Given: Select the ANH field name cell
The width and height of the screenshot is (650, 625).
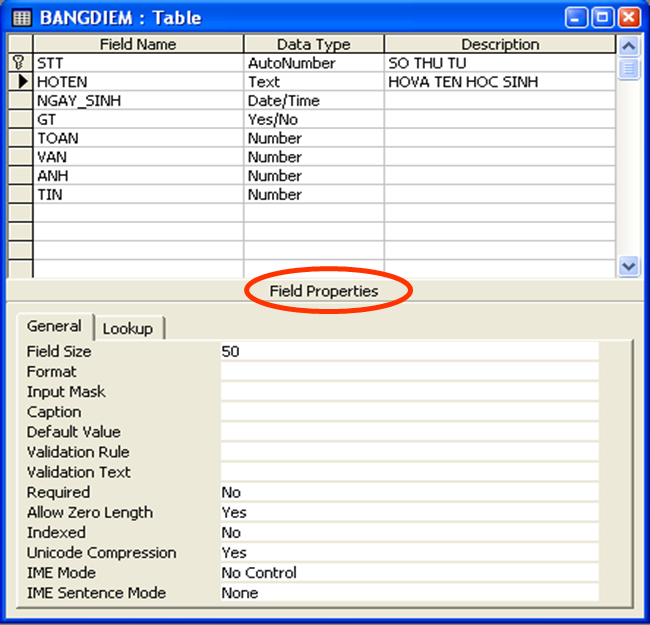Looking at the screenshot, I should click(138, 176).
